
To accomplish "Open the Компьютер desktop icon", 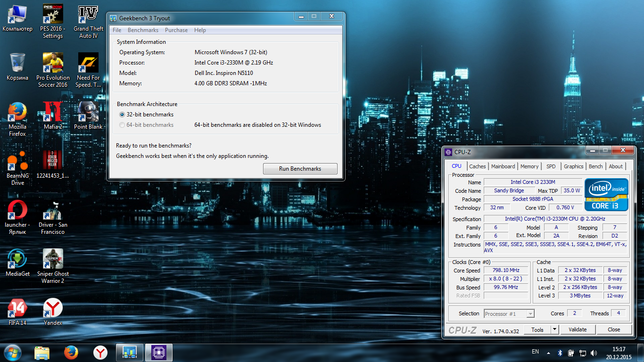I will (17, 19).
